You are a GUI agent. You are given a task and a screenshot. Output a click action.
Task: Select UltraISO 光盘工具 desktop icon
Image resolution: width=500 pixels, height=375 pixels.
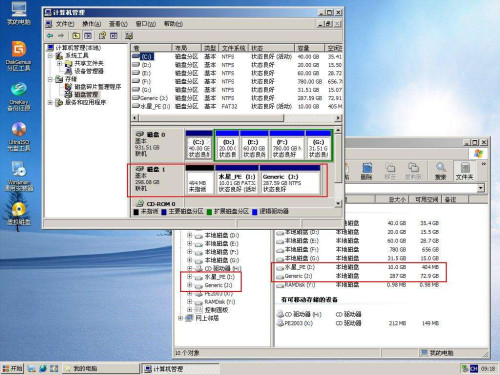[19, 136]
